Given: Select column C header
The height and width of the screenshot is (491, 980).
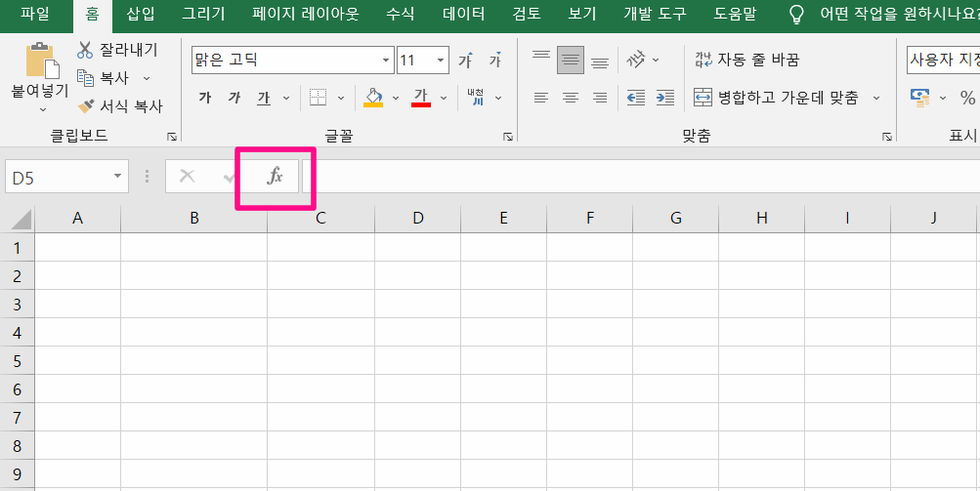Looking at the screenshot, I should [x=320, y=218].
